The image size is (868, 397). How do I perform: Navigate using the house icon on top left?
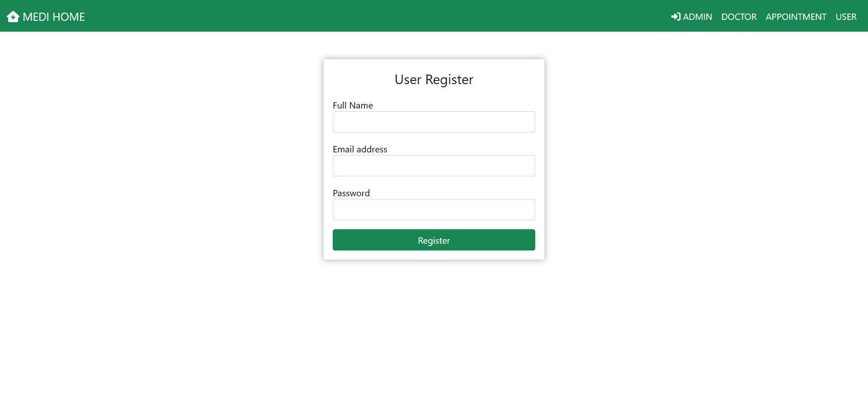(x=14, y=17)
